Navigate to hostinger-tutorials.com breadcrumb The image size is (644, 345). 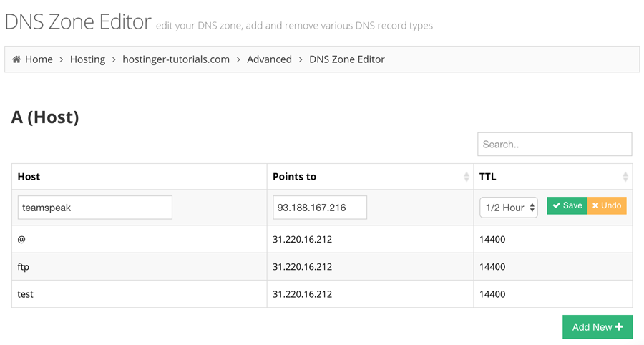[x=176, y=59]
